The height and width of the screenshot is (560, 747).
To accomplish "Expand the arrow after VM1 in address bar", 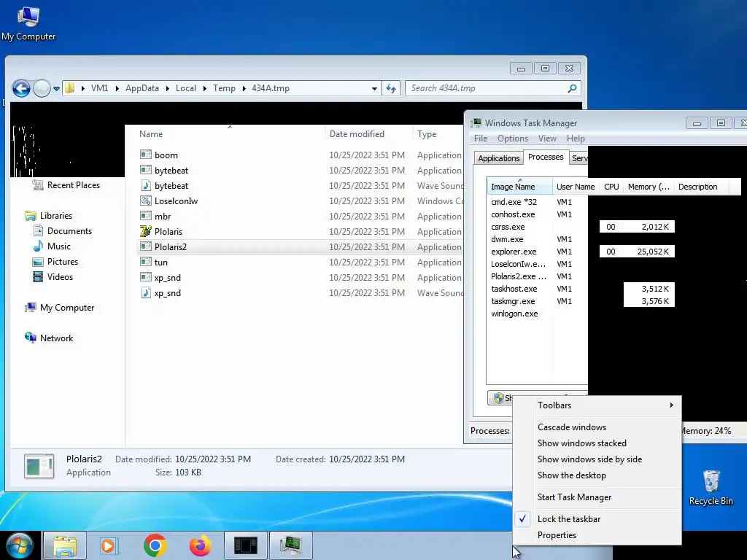I will coord(117,88).
